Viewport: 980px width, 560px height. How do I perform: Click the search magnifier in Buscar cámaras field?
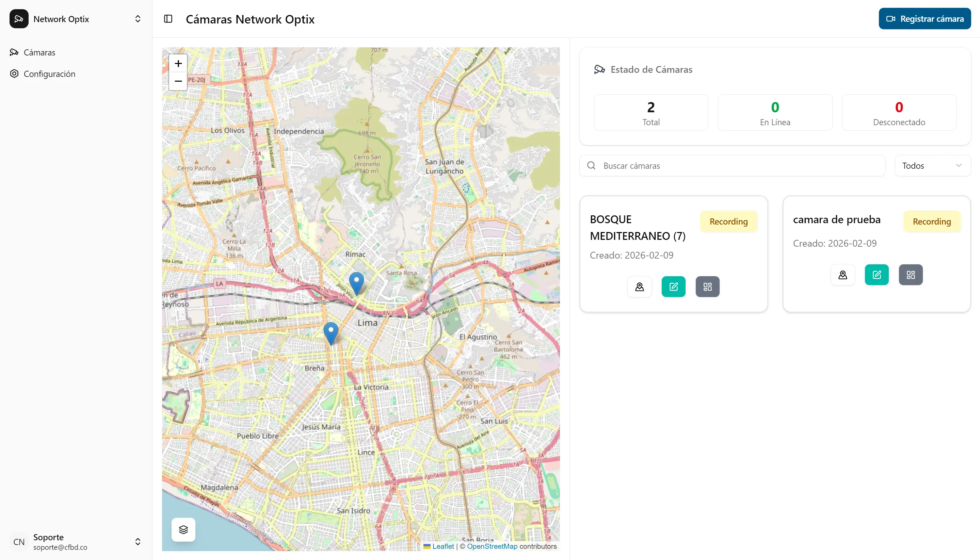pos(591,165)
